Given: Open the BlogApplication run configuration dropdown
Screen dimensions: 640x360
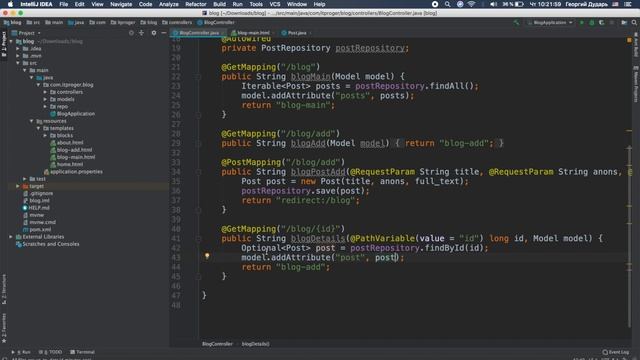Looking at the screenshot, I should (550, 22).
